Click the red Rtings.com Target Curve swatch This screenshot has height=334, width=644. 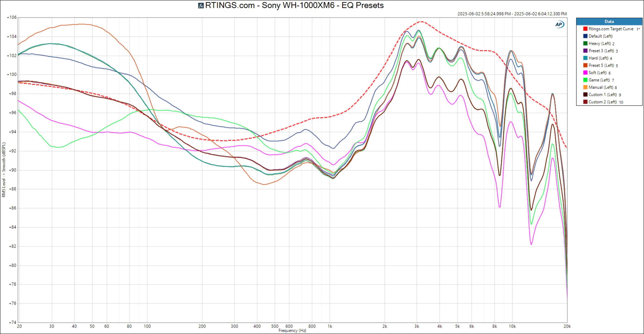coord(585,29)
